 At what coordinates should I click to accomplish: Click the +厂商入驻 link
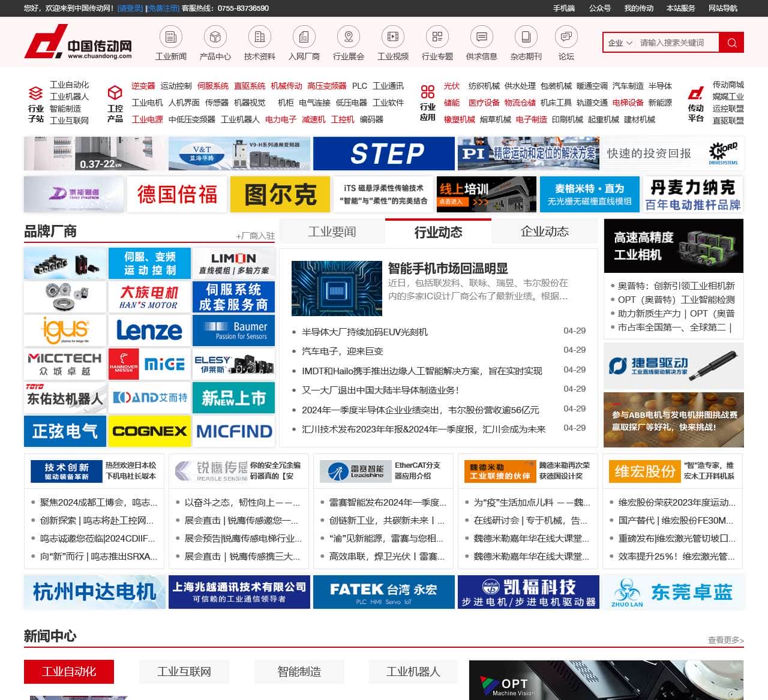point(256,236)
